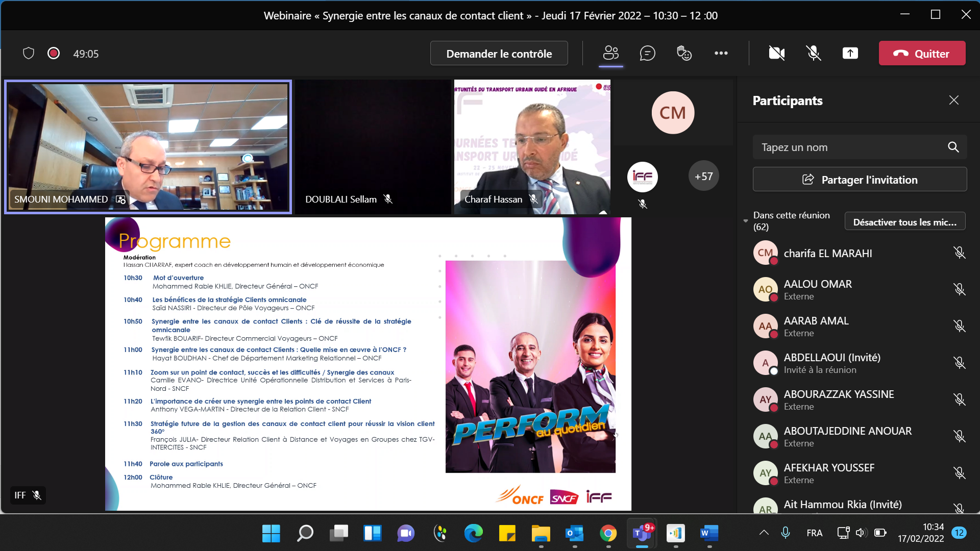The width and height of the screenshot is (980, 551).
Task: Click the search magnifier in participants panel
Action: [x=953, y=147]
